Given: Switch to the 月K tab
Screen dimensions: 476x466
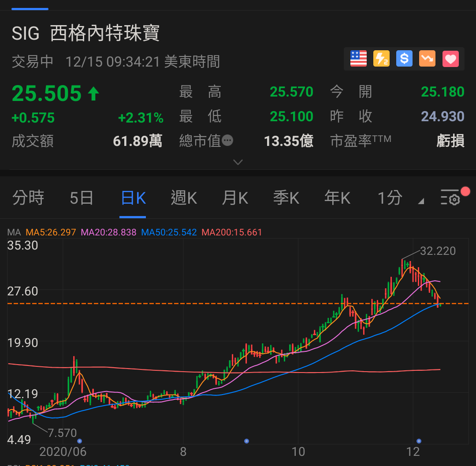Looking at the screenshot, I should tap(235, 198).
